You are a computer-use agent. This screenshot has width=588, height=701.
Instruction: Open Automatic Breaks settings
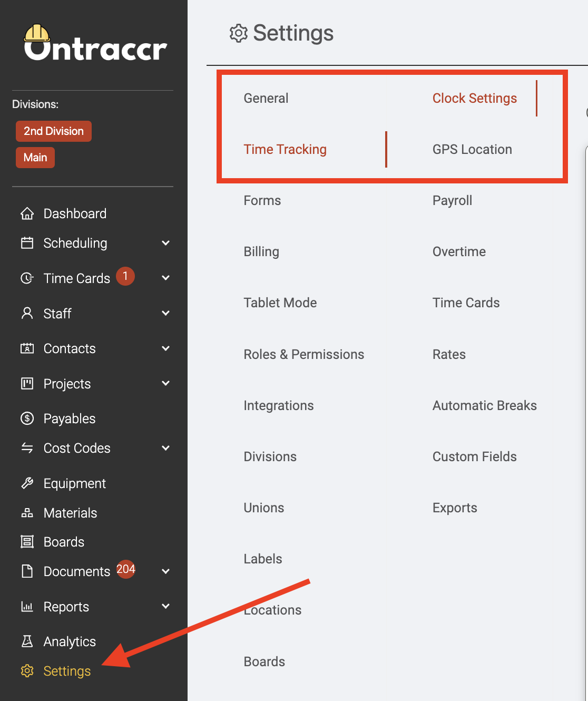click(485, 405)
